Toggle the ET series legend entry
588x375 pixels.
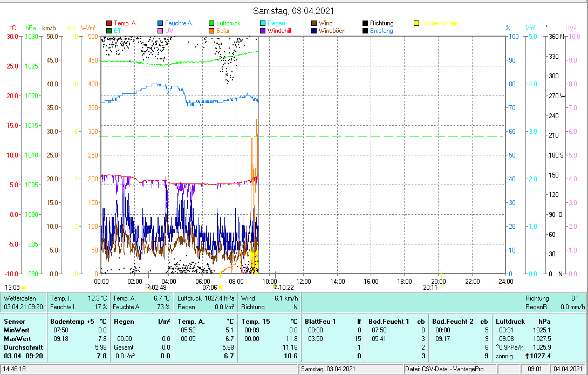(117, 31)
